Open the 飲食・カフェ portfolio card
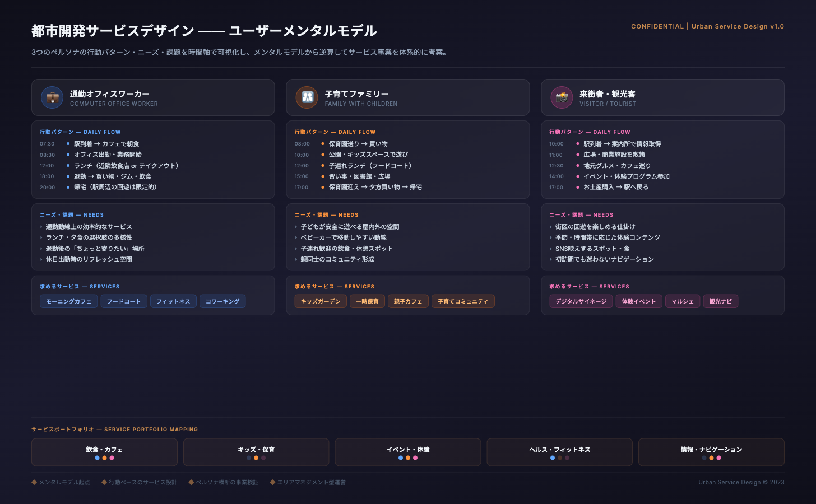This screenshot has width=816, height=504. (x=104, y=452)
